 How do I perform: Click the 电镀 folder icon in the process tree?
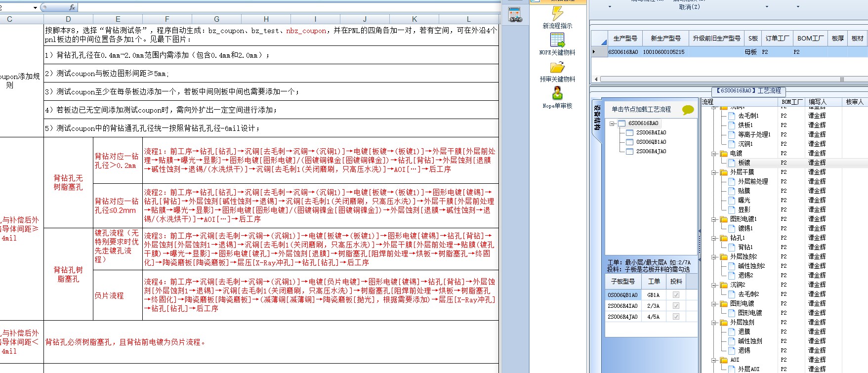(x=724, y=153)
